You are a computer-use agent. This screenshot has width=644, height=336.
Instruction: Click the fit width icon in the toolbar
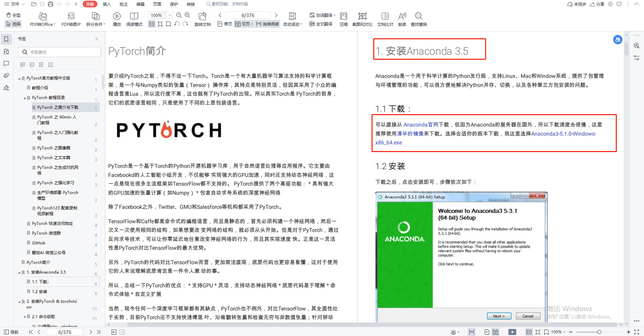pos(169,24)
